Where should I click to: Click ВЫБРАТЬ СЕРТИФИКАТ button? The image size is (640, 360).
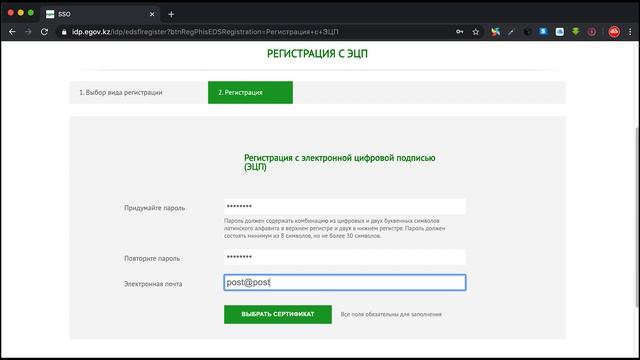coord(278,314)
